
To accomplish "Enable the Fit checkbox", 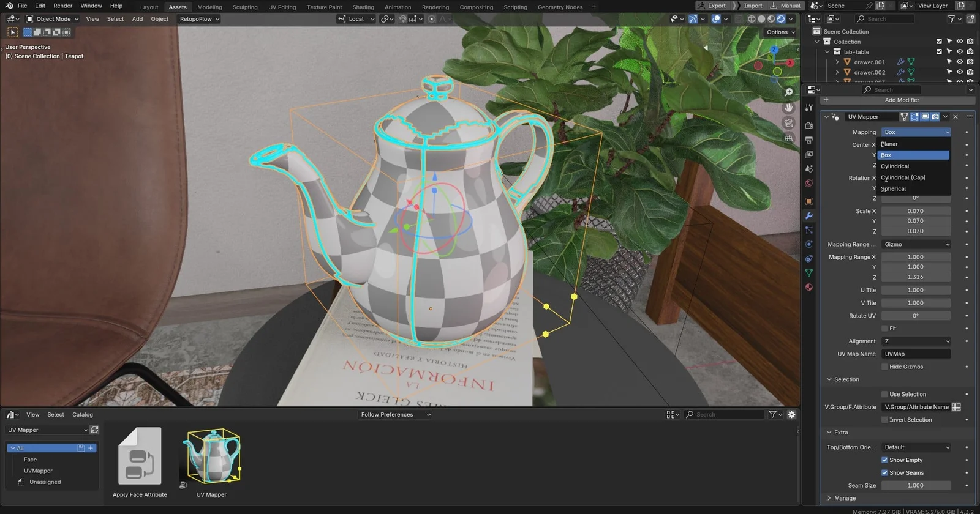I will coord(884,329).
